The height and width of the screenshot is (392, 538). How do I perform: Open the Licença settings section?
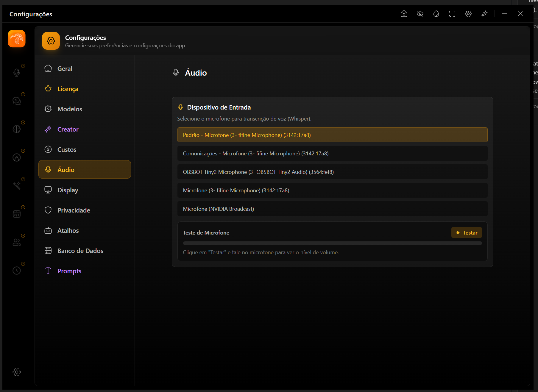pos(85,89)
